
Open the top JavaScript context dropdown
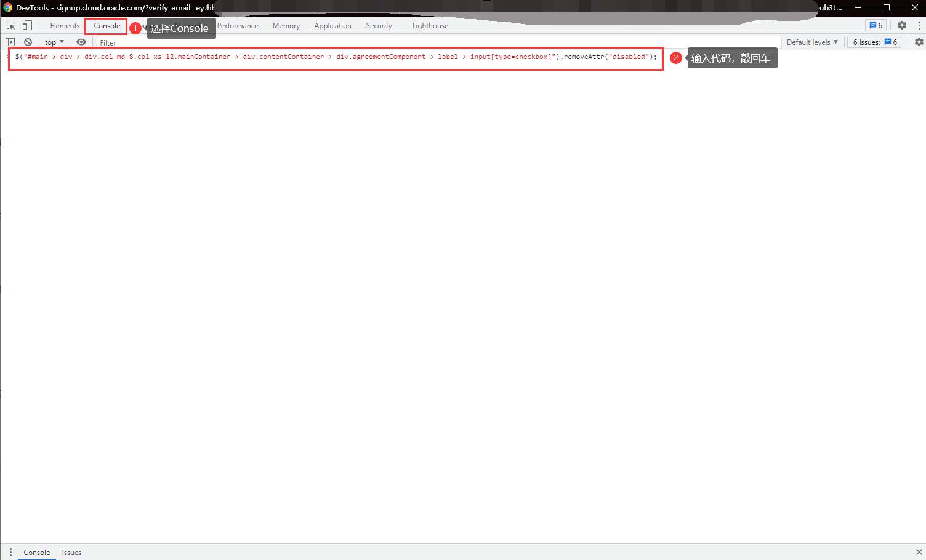54,42
